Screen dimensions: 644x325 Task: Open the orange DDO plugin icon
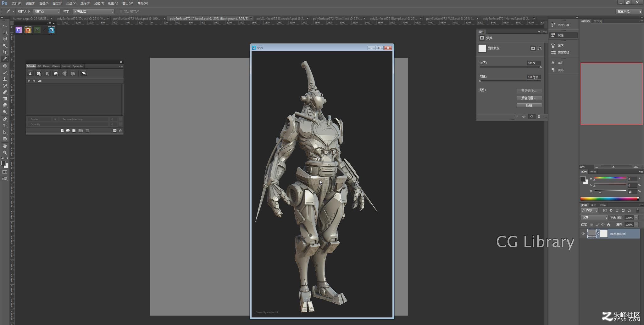[x=28, y=30]
